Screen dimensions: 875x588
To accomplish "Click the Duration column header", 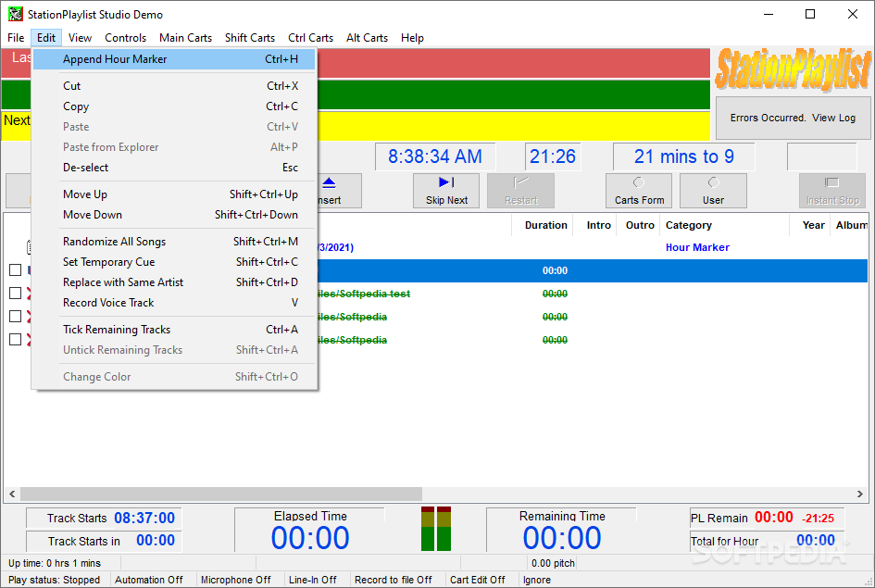I will 543,225.
